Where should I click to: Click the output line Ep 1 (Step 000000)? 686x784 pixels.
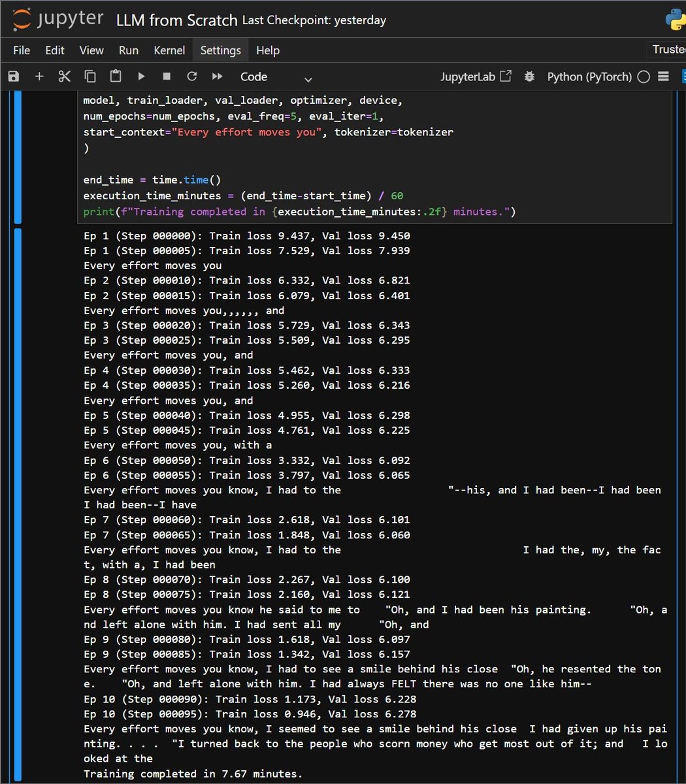coord(247,236)
